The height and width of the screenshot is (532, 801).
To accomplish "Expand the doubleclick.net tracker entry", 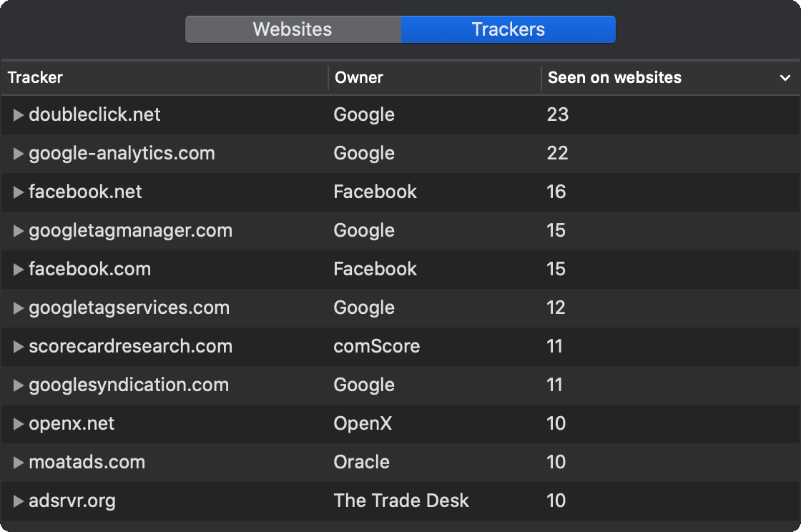I will pyautogui.click(x=18, y=114).
